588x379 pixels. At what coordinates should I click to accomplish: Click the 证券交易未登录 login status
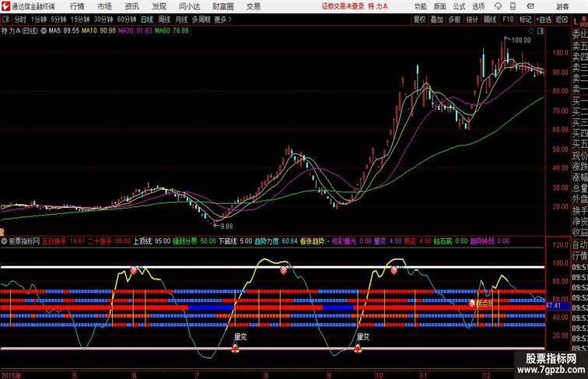coord(343,6)
